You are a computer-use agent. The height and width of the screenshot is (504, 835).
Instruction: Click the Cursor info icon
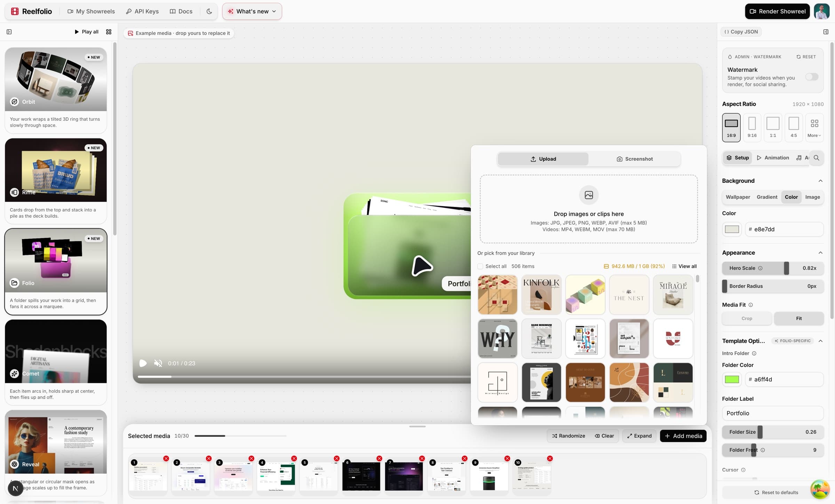[x=743, y=470]
